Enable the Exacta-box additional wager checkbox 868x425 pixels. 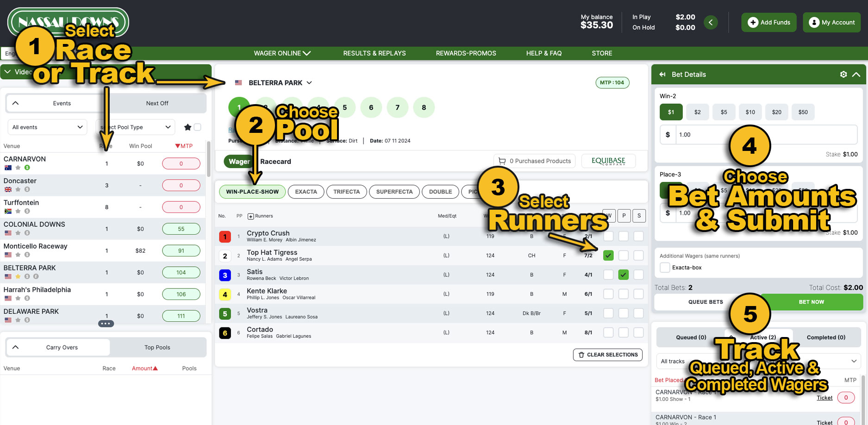pos(665,268)
